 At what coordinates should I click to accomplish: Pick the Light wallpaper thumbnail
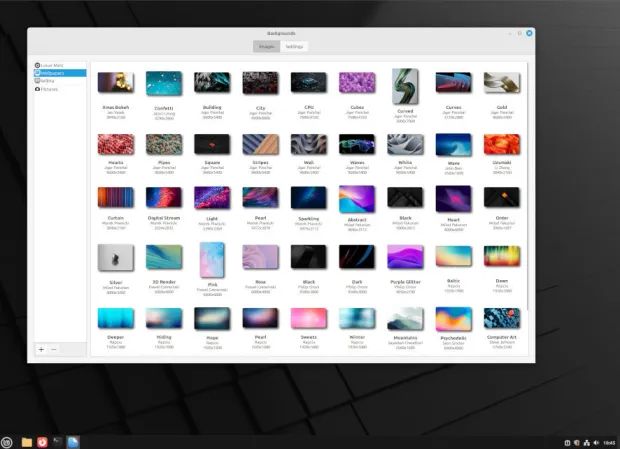(x=212, y=198)
